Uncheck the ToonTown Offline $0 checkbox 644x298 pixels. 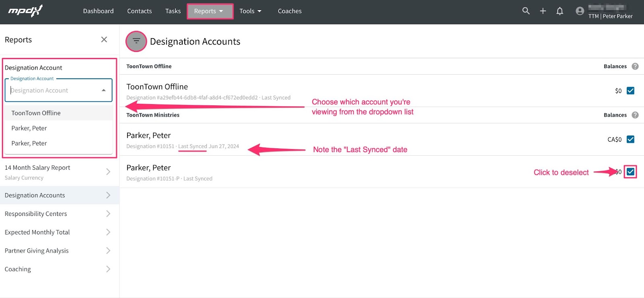point(630,91)
